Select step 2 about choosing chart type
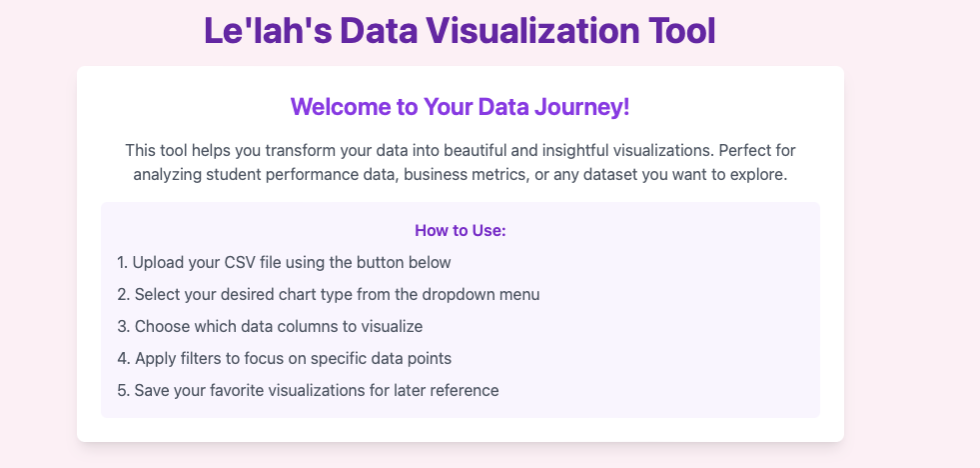This screenshot has height=468, width=980. (329, 295)
